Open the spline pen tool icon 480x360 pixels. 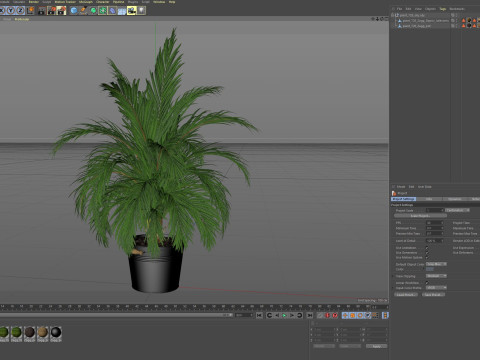point(83,11)
